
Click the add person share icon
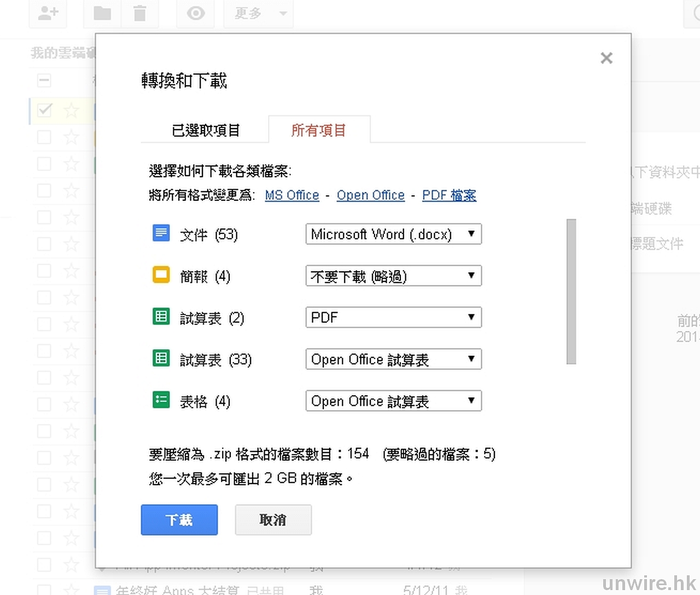[x=48, y=13]
